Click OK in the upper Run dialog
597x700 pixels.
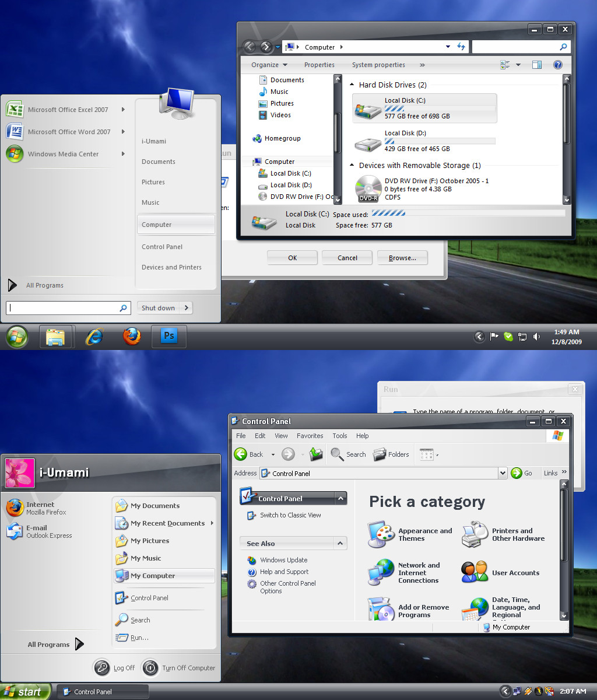(292, 258)
